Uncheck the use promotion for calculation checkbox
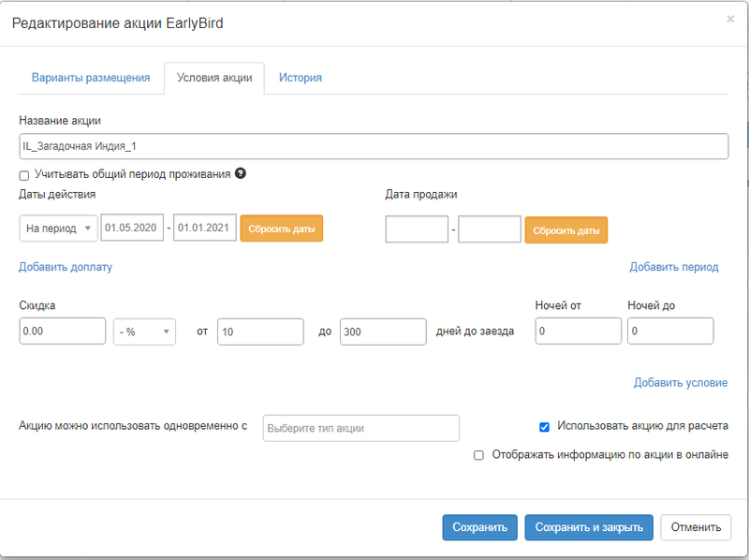Screen dimensions: 749x560 pyautogui.click(x=544, y=427)
